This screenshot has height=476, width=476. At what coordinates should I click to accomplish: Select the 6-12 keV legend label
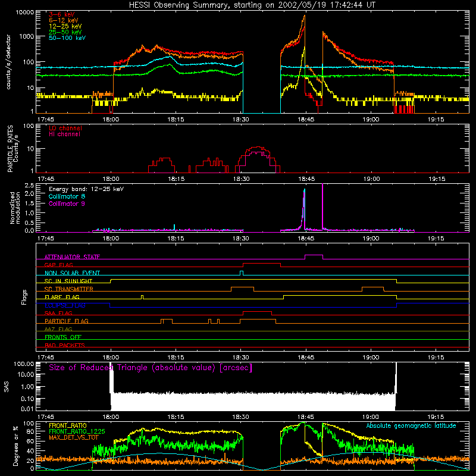(64, 20)
